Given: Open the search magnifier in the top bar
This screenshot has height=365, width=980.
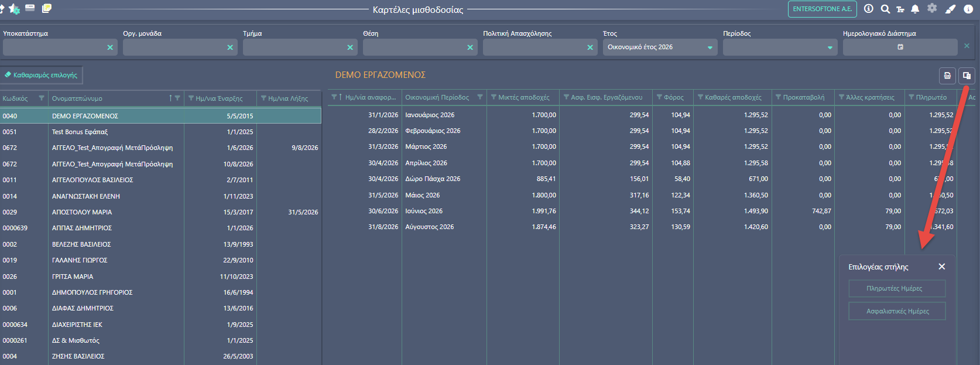Looking at the screenshot, I should 885,9.
